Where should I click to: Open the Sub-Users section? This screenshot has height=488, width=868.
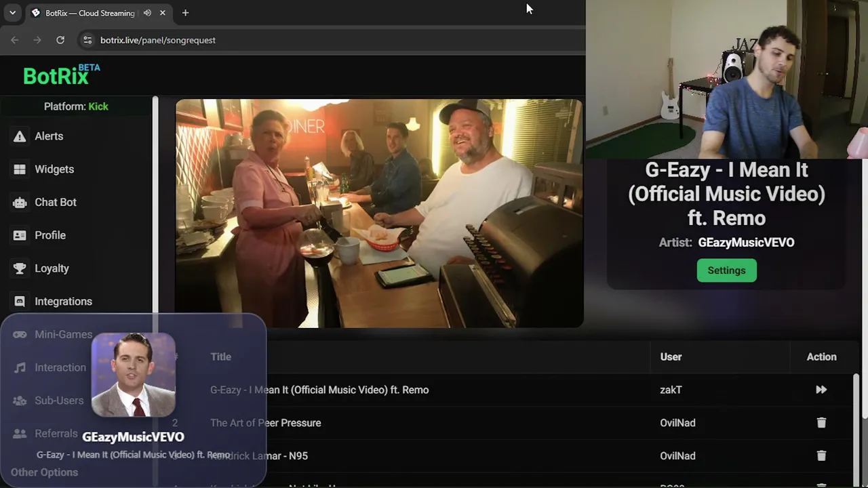(x=49, y=401)
